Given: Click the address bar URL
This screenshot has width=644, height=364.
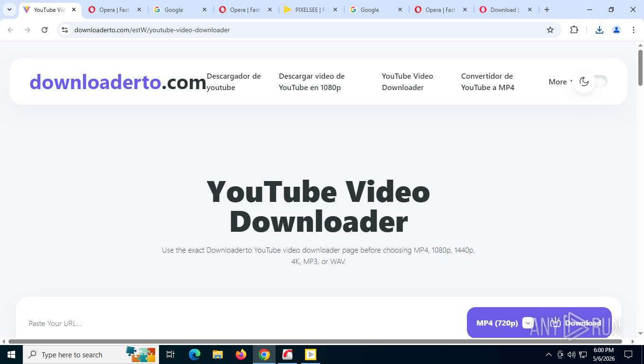Looking at the screenshot, I should [152, 30].
